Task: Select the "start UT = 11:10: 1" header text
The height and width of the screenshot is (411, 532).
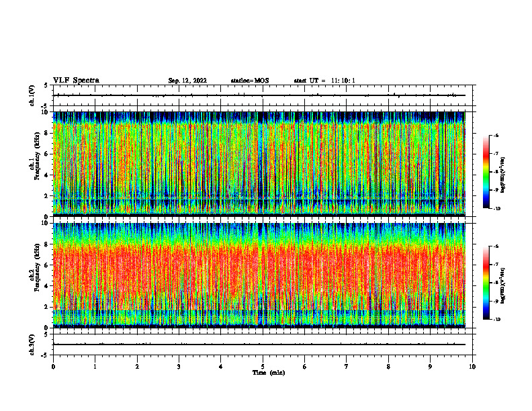Action: click(324, 81)
